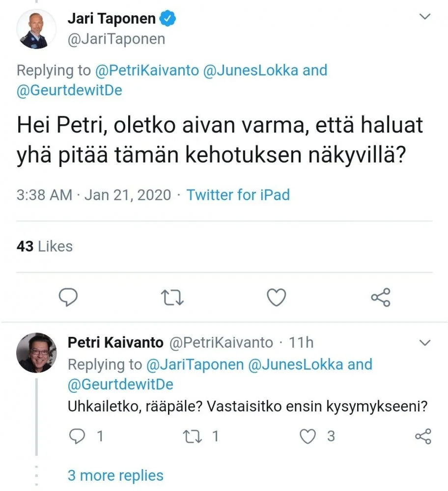Viewport: 448px width, 491px height.
Task: Click the retweet icon under the main tweet
Action: (172, 297)
